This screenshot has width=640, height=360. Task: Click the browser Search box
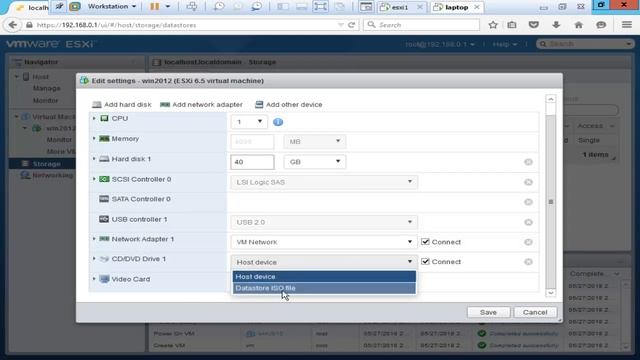click(421, 25)
